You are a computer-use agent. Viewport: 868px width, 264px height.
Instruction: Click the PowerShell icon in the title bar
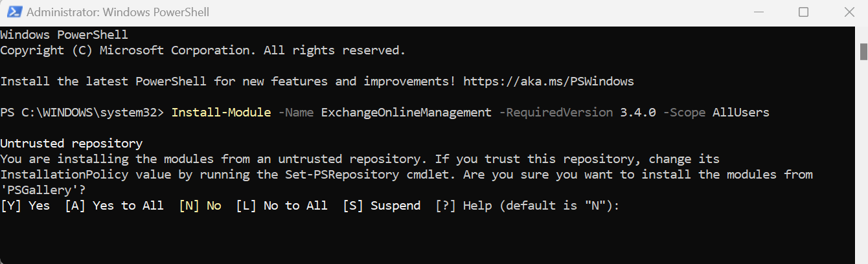tap(13, 12)
